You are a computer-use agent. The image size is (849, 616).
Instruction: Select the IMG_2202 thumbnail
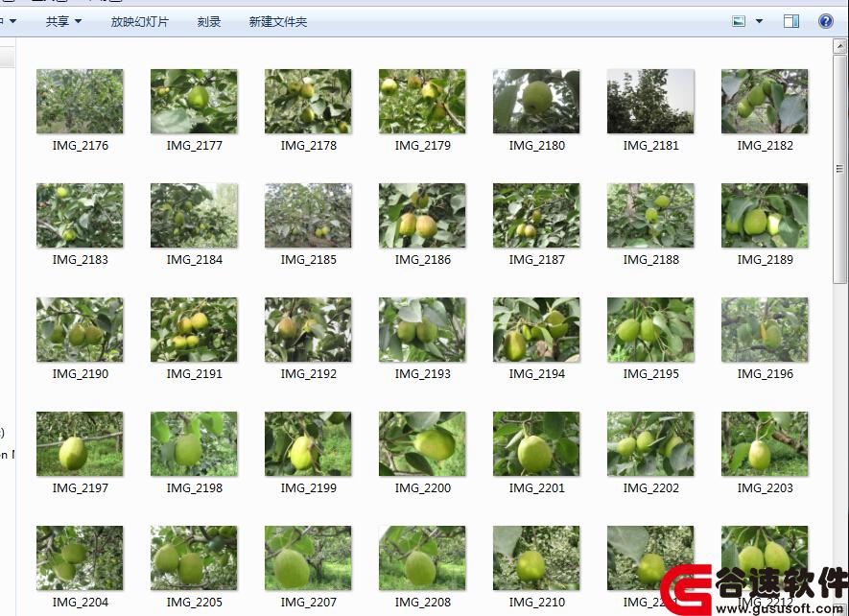650,444
